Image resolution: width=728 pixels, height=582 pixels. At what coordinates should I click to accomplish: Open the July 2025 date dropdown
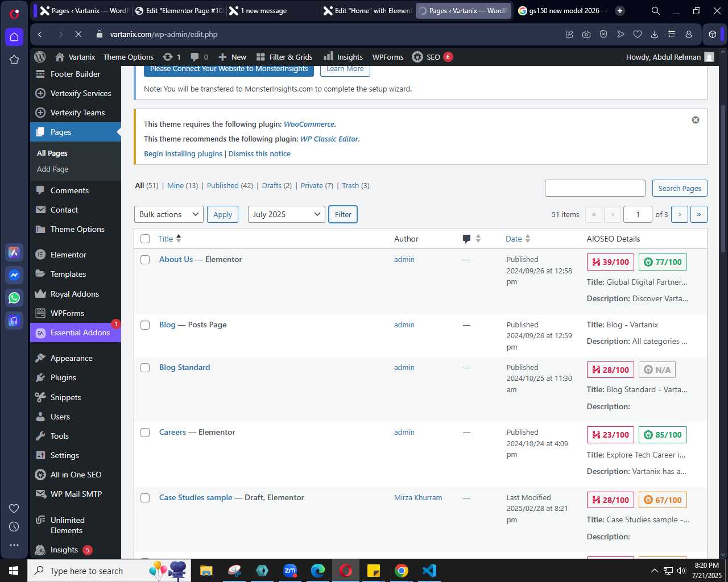click(x=286, y=214)
